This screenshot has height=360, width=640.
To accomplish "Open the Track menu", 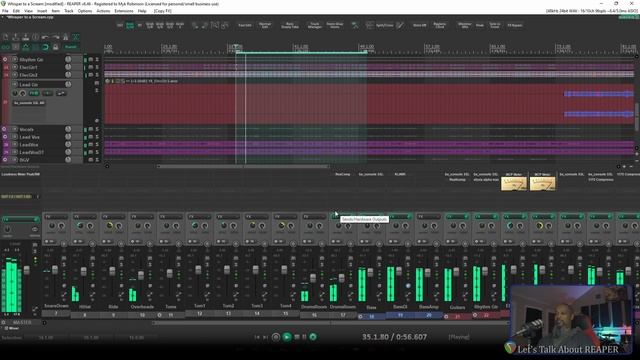I will (x=69, y=11).
